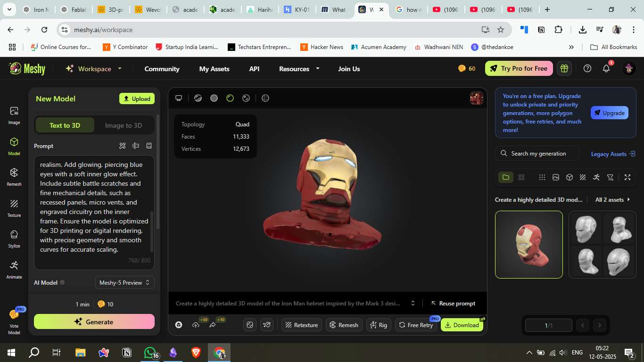This screenshot has width=644, height=362.
Task: Open the Workspace dropdown
Action: [94, 69]
